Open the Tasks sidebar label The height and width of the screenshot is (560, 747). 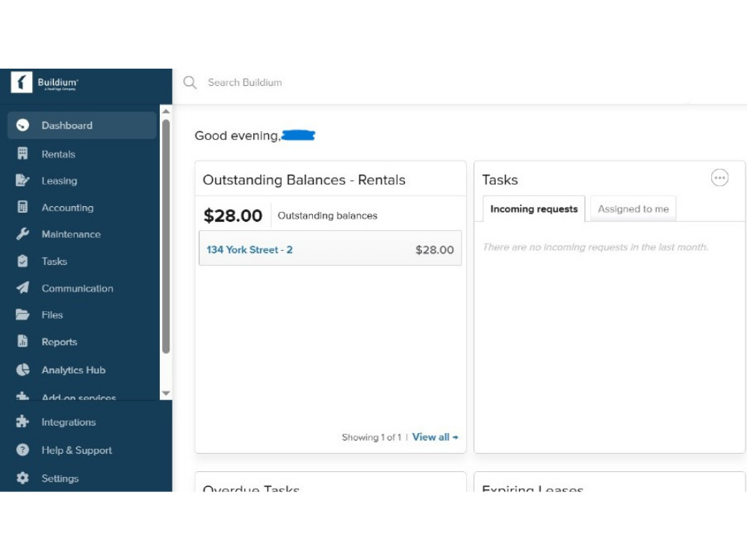(55, 261)
